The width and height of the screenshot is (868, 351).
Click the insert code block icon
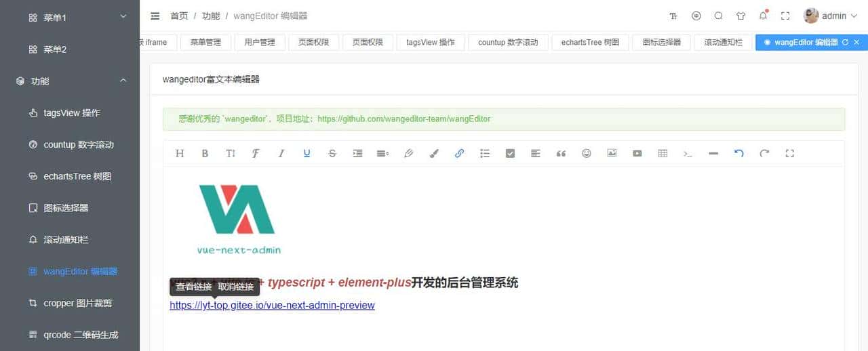tap(688, 154)
